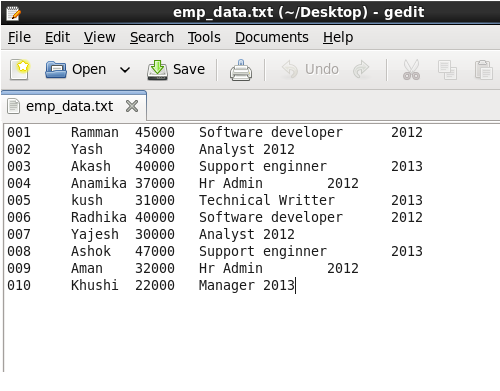Click the name Akash
500x391 pixels.
tap(91, 166)
